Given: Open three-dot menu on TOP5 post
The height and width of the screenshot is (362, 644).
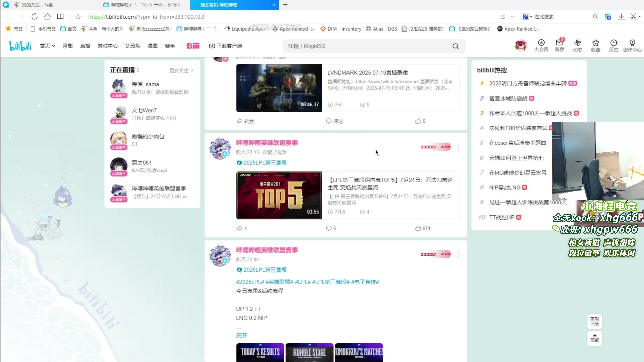Looking at the screenshot, I should pyautogui.click(x=458, y=147).
